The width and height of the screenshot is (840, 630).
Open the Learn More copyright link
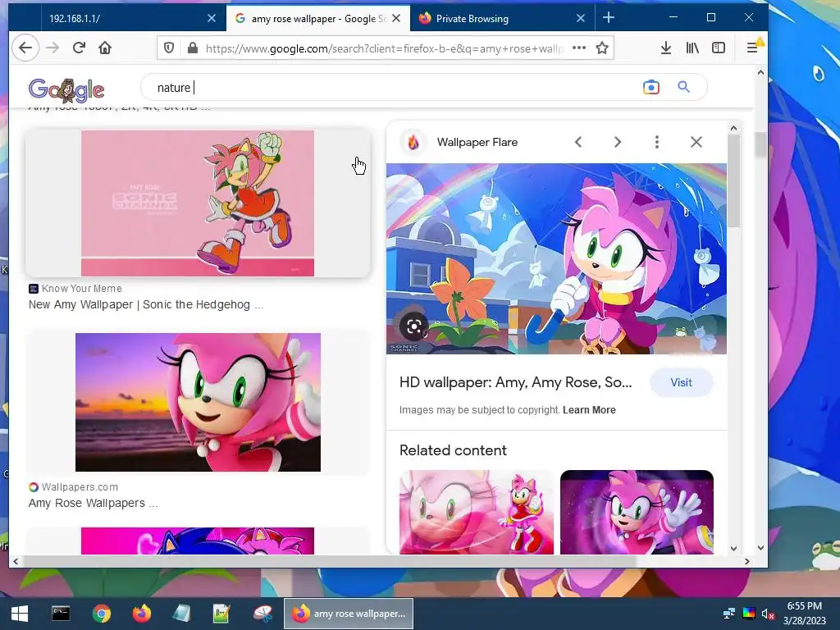pos(589,410)
